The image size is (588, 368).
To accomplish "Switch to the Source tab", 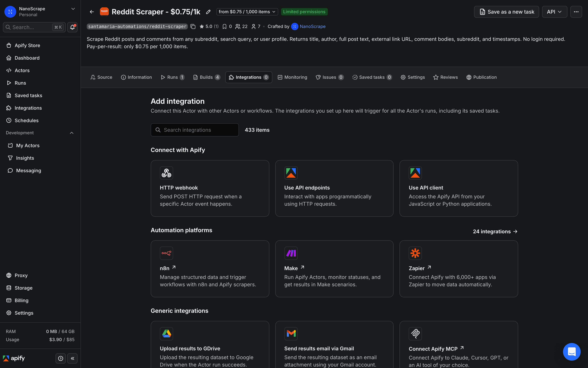I will (101, 77).
